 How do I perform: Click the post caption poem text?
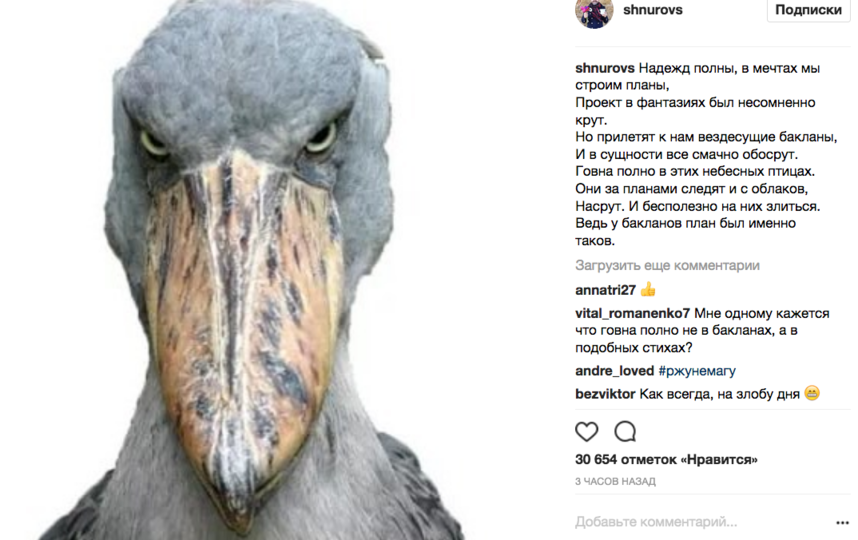(706, 154)
